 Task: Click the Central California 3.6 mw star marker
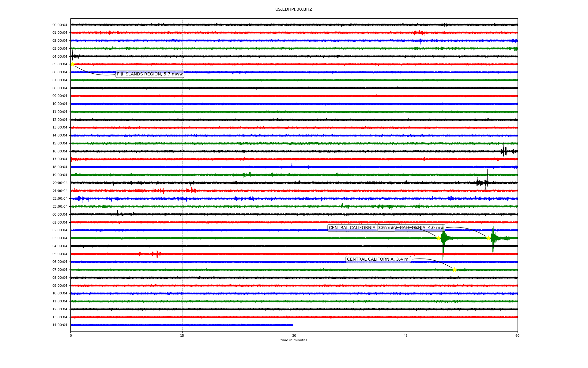pyautogui.click(x=439, y=238)
